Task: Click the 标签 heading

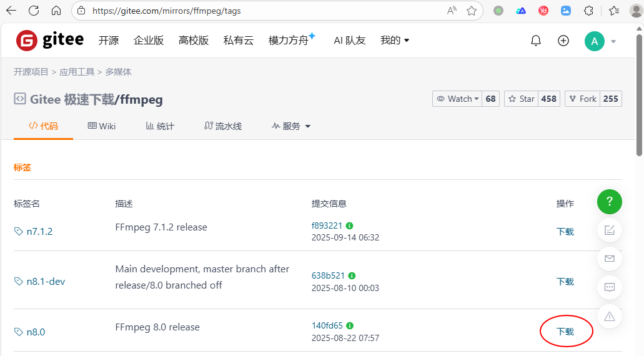Action: 22,167
